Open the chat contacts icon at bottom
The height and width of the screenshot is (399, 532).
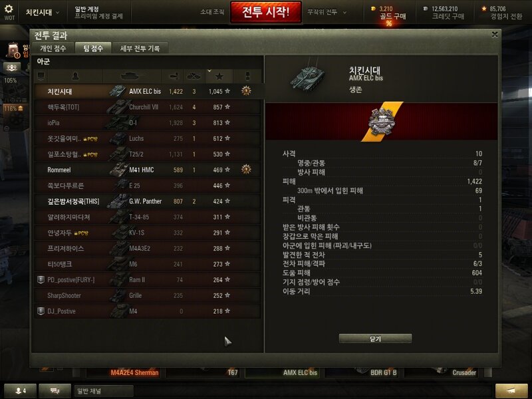pyautogui.click(x=55, y=391)
